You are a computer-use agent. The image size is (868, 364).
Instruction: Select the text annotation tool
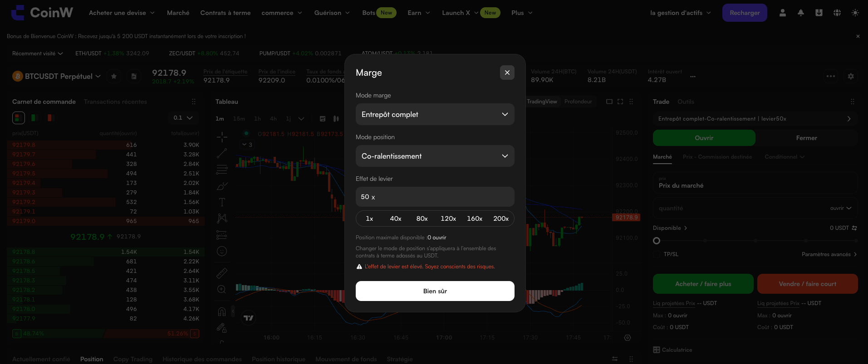click(222, 202)
